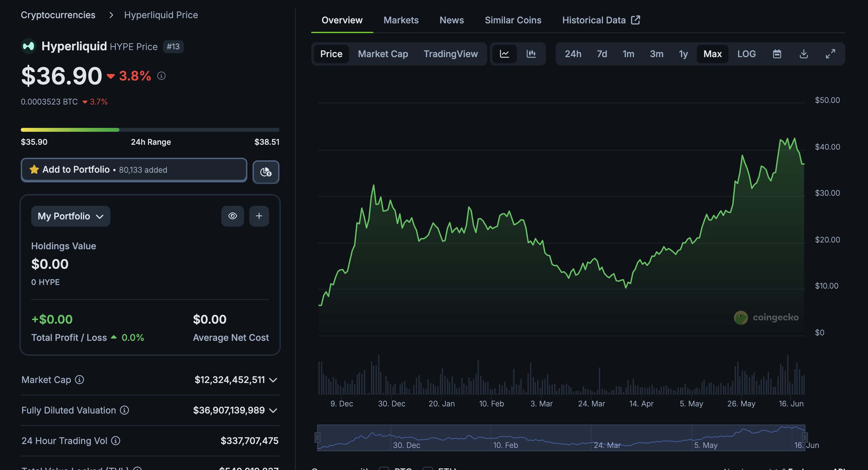Toggle LOG scale on the chart
Image resolution: width=868 pixels, height=470 pixels.
click(746, 54)
